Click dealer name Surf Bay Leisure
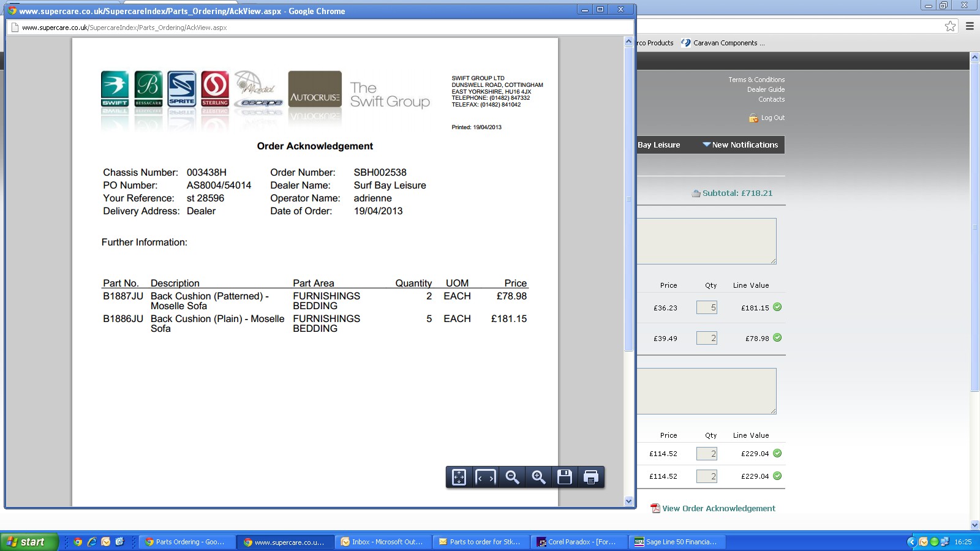980x551 pixels. tap(390, 186)
